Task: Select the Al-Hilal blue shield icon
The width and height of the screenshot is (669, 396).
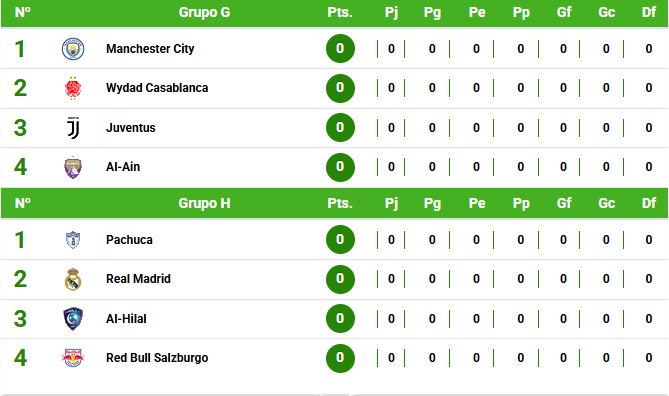Action: 73,319
